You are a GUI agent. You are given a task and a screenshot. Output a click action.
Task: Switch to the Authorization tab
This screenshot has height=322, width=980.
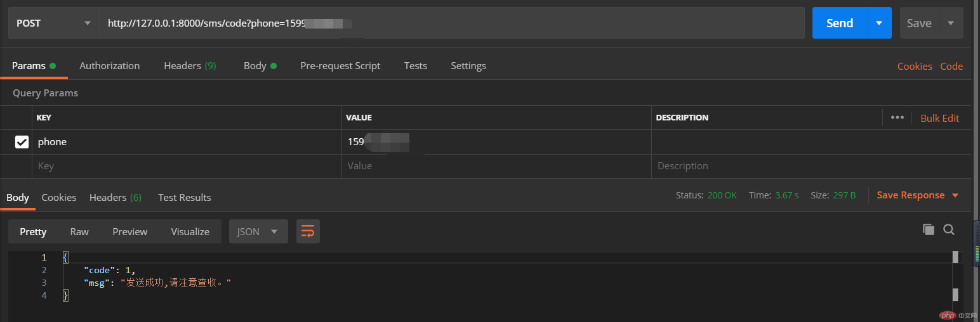(x=109, y=66)
